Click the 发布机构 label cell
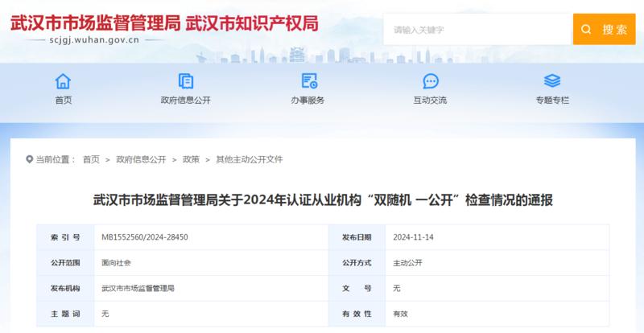Image resolution: width=644 pixels, height=333 pixels. pos(65,288)
